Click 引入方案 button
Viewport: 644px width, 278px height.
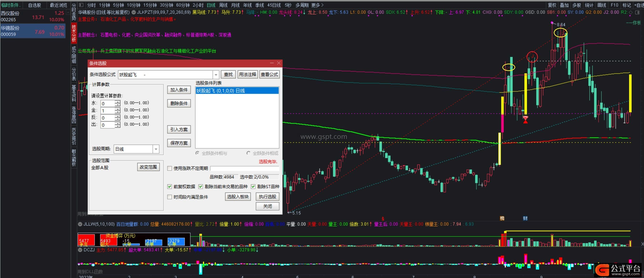[179, 129]
